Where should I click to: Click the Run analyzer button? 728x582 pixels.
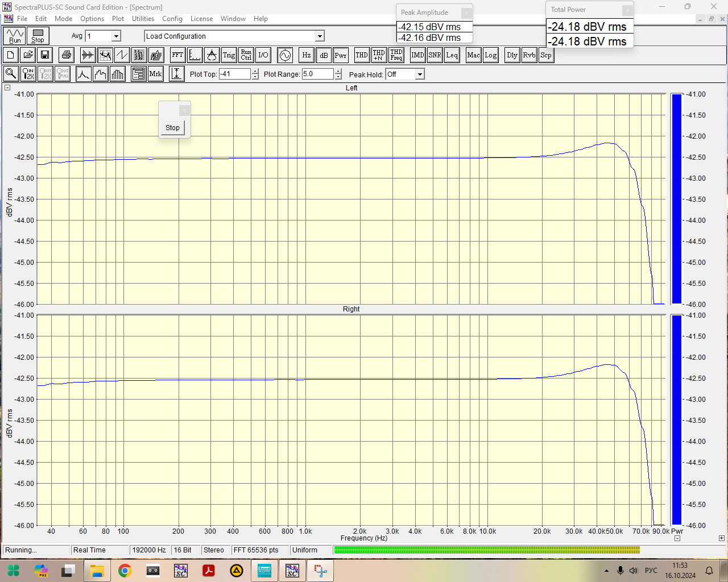(15, 36)
